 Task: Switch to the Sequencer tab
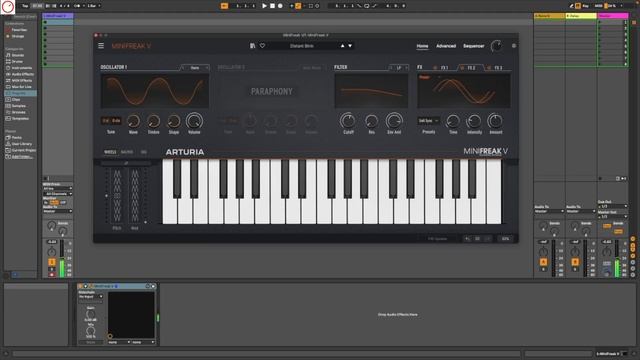coord(473,46)
